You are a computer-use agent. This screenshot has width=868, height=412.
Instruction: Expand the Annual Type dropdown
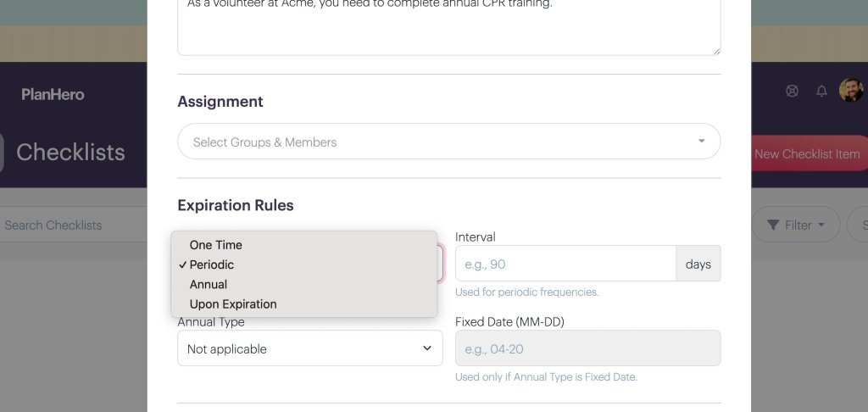(310, 348)
